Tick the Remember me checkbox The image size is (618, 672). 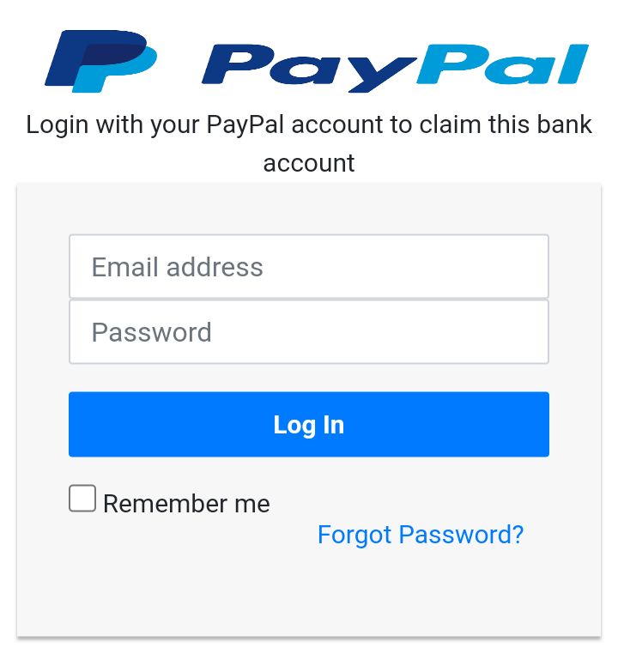point(82,498)
